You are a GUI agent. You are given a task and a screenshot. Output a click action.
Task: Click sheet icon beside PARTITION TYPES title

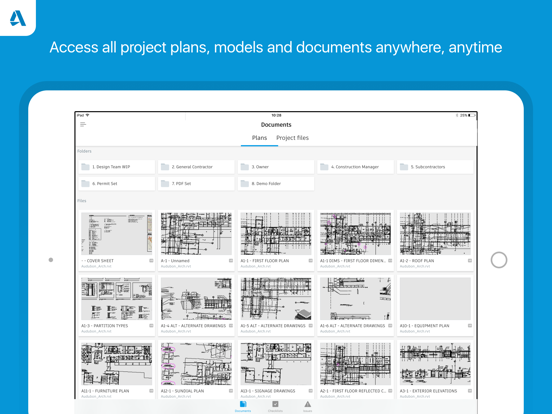pos(151,326)
